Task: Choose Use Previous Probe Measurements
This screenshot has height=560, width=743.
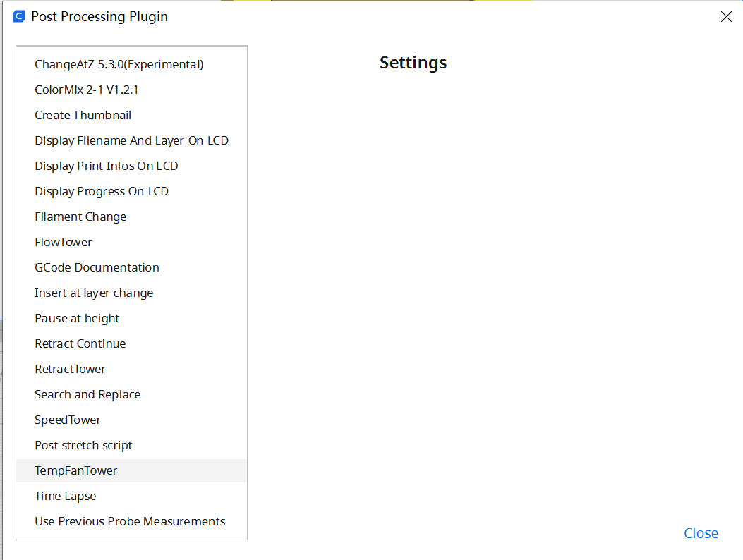Action: (132, 522)
